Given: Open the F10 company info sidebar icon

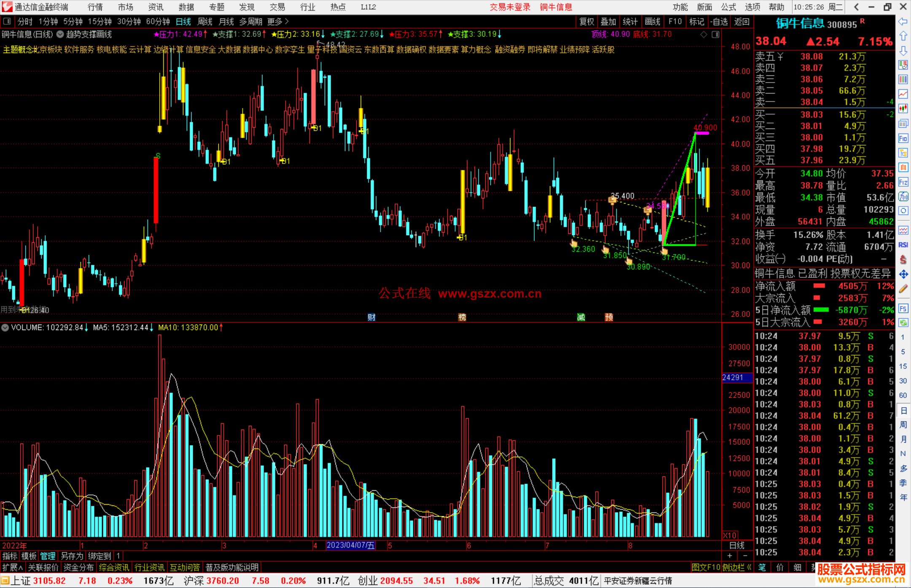Looking at the screenshot, I should click(x=903, y=138).
